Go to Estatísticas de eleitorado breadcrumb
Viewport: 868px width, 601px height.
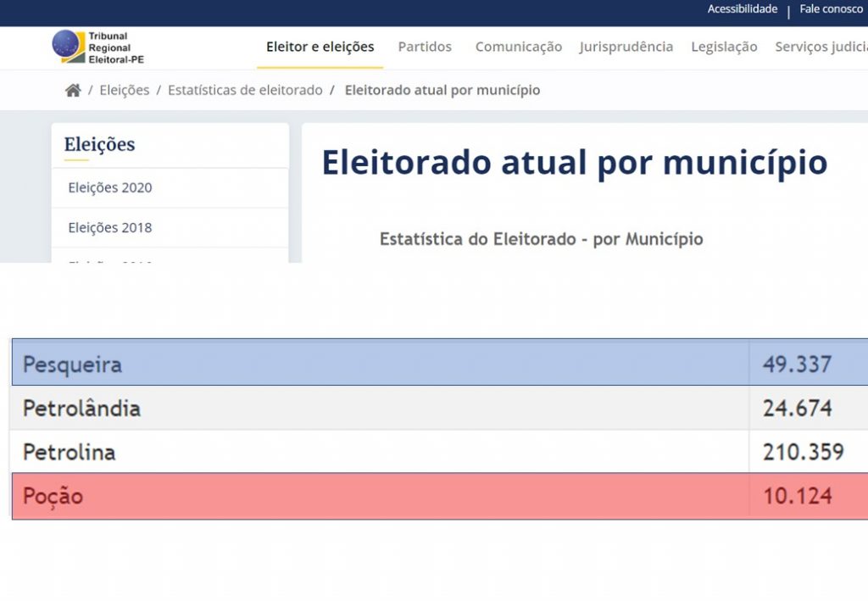pos(245,91)
